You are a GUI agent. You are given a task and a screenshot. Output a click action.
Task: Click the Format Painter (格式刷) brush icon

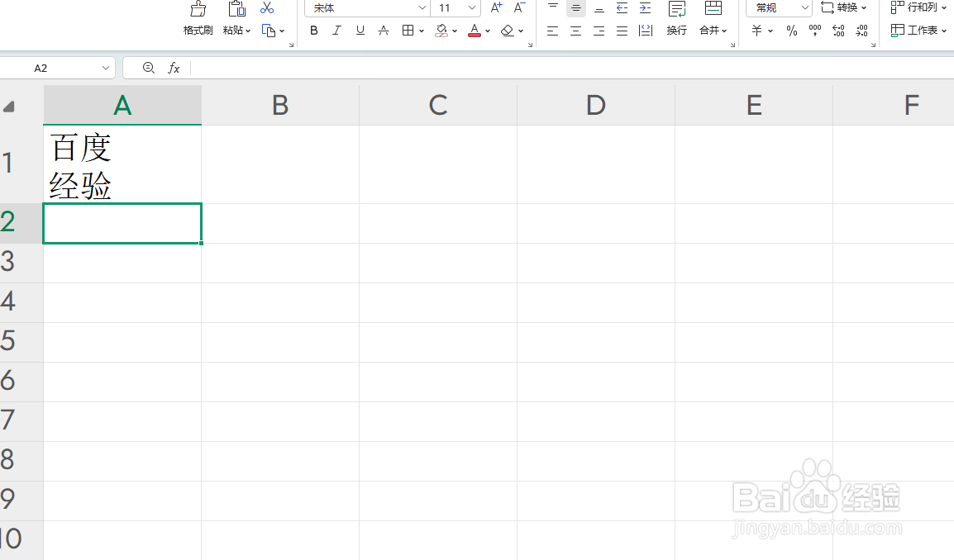click(198, 8)
